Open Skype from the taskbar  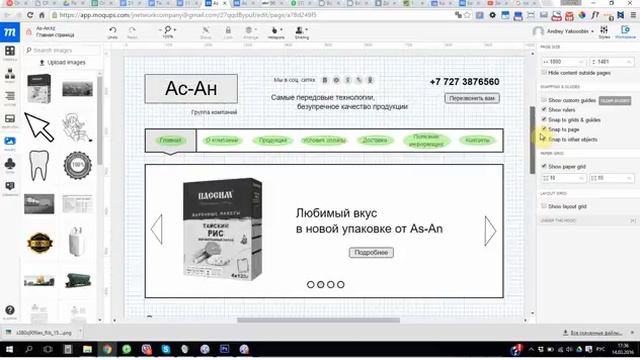166,349
